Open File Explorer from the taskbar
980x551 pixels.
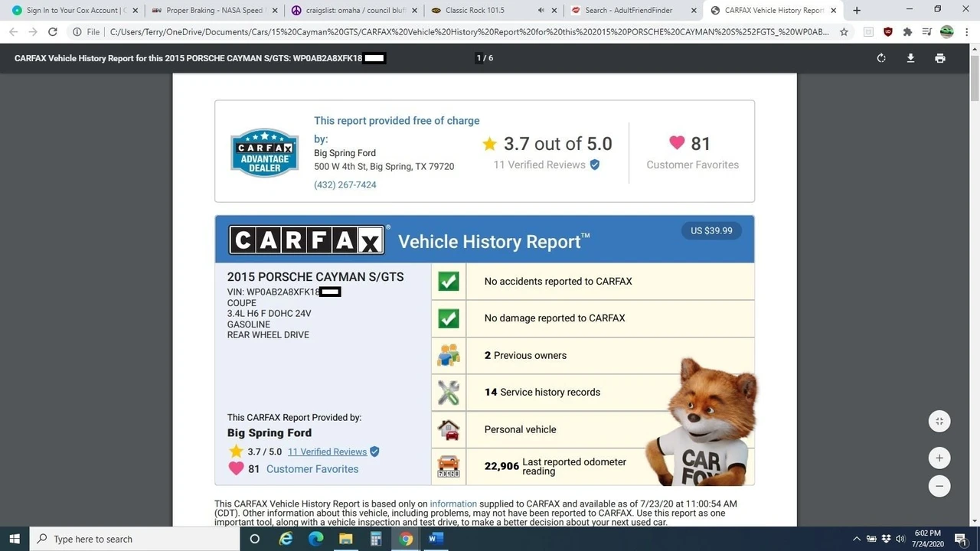point(345,539)
